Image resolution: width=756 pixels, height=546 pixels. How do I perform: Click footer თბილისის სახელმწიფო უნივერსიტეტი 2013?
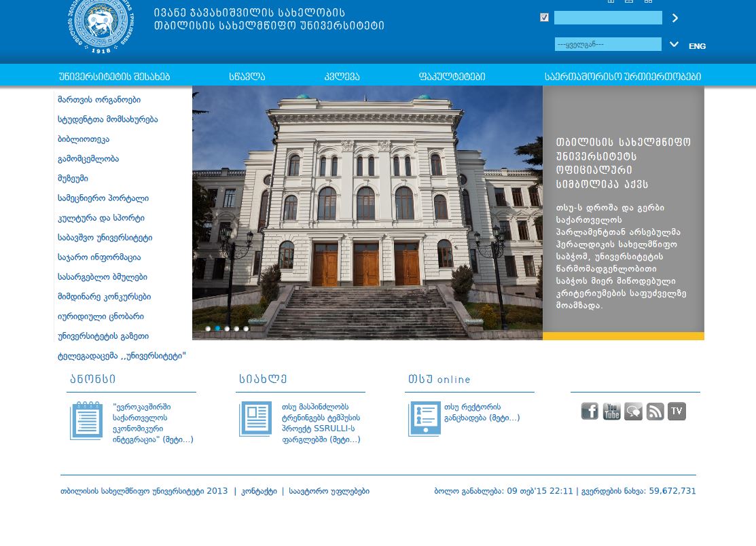(x=144, y=491)
